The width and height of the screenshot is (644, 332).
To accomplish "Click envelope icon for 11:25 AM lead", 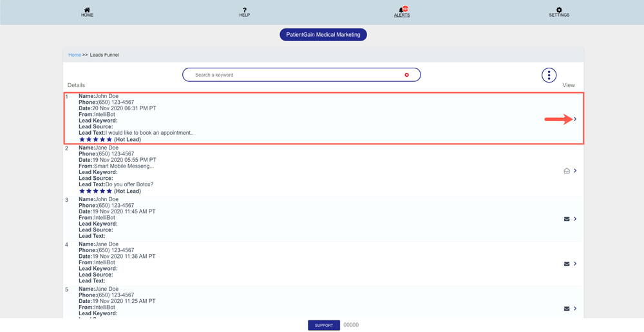I will pyautogui.click(x=567, y=309).
